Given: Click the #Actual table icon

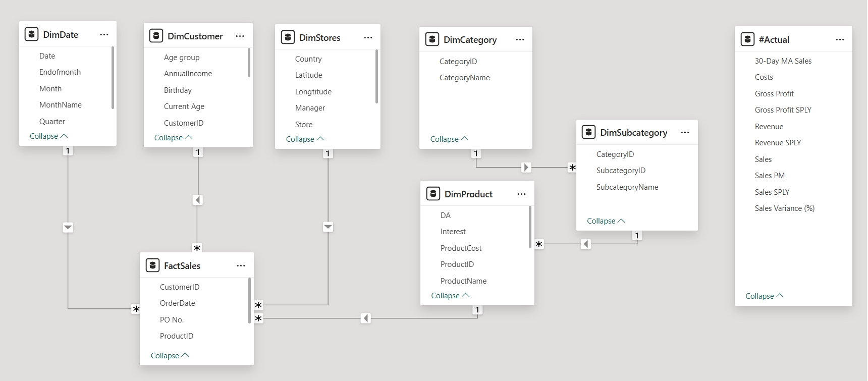Looking at the screenshot, I should 747,39.
